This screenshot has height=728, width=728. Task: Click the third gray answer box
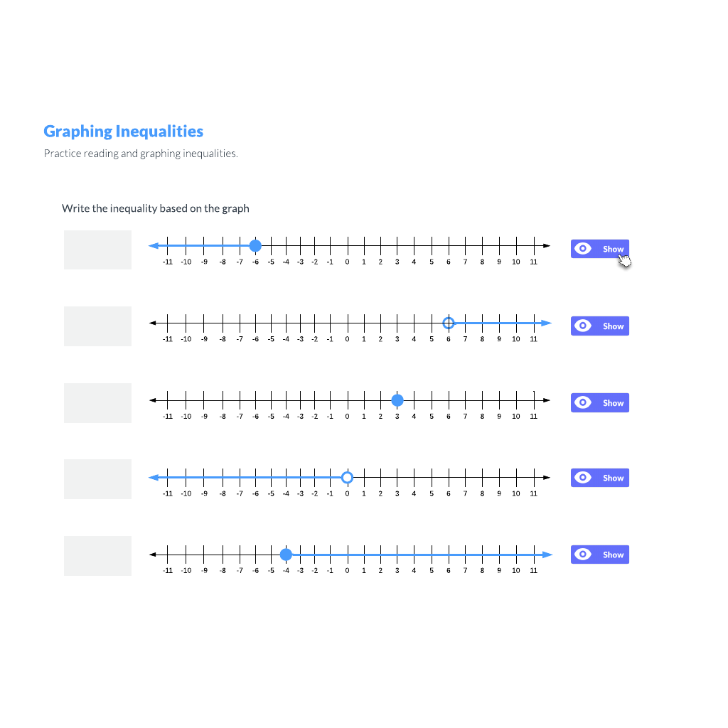(x=97, y=403)
